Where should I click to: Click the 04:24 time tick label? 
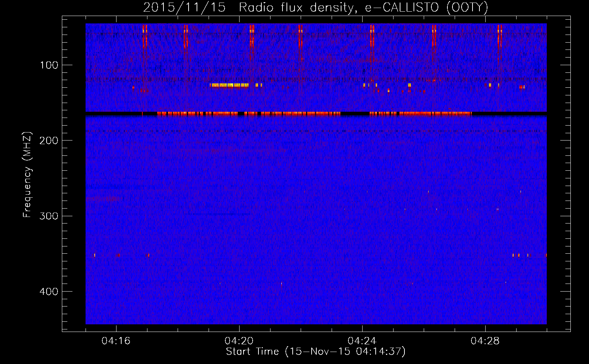coord(362,341)
